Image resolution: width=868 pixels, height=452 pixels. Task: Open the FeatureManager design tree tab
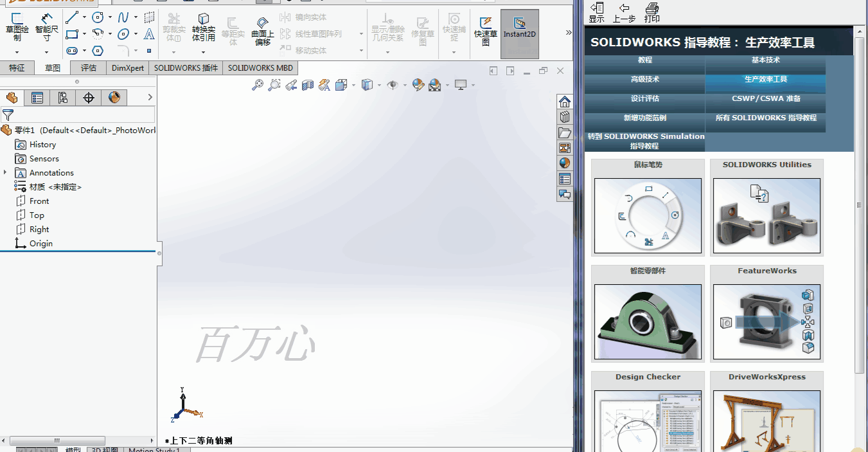click(x=12, y=98)
